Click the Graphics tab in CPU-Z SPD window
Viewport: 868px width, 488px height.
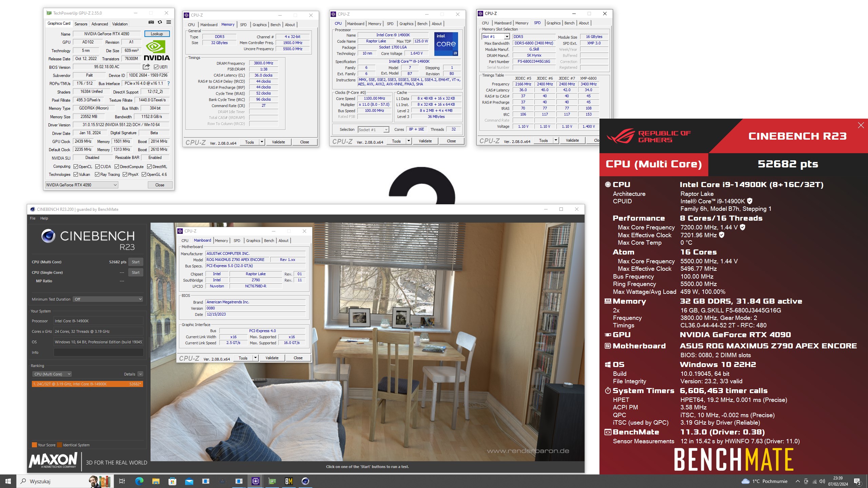pos(553,23)
